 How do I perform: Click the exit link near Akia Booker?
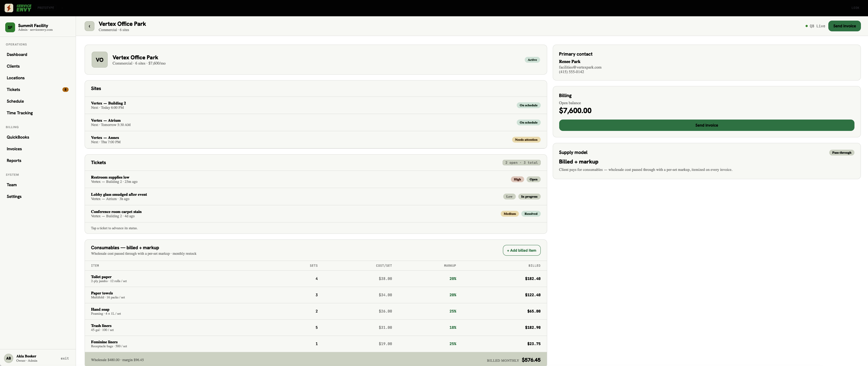point(65,358)
